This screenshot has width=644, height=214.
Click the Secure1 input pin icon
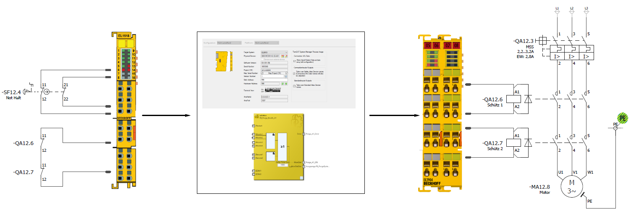pos(253,155)
